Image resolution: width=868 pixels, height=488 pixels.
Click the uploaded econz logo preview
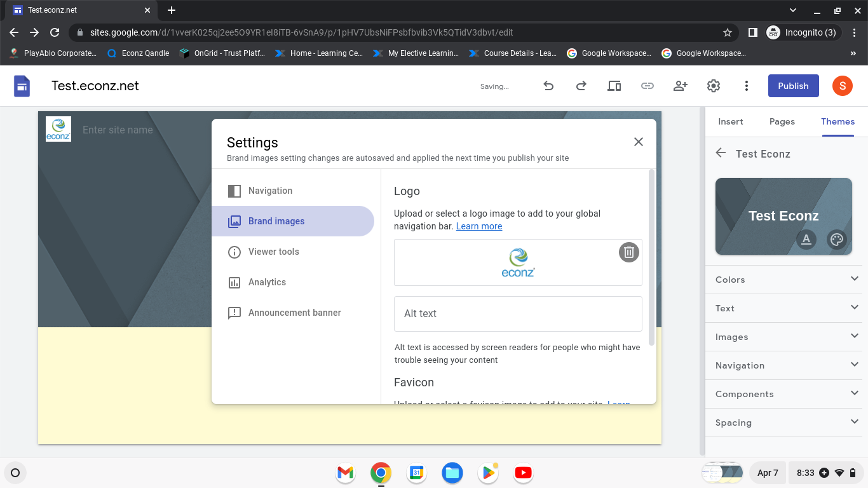tap(518, 262)
